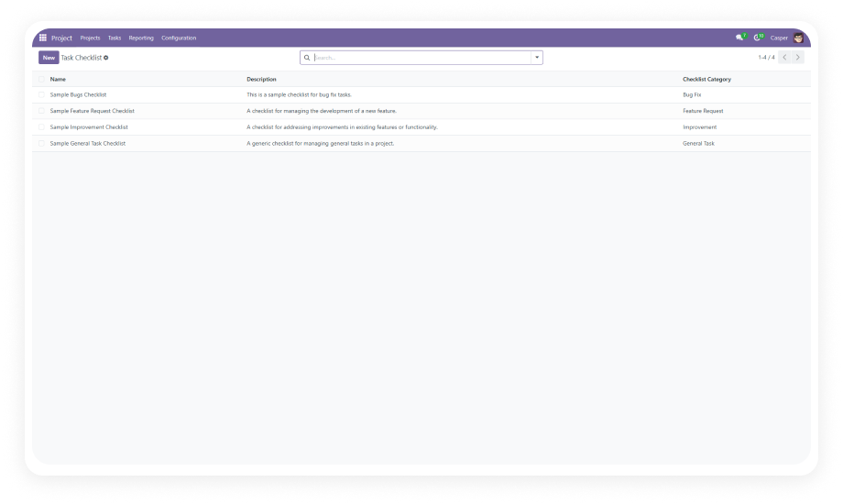
Task: Open the activities clock icon
Action: click(758, 38)
